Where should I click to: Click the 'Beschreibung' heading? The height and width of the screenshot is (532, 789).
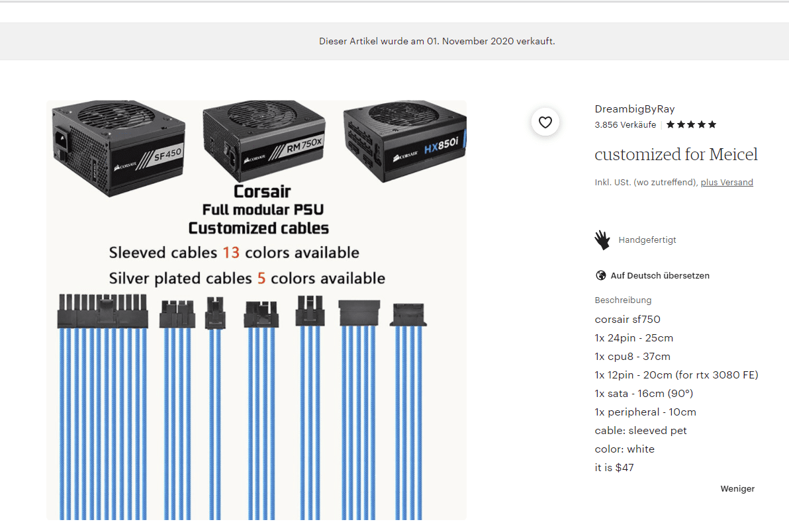623,300
